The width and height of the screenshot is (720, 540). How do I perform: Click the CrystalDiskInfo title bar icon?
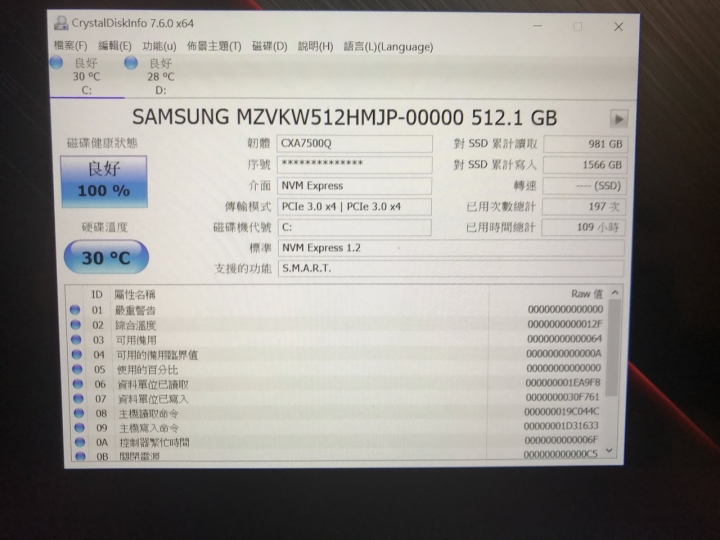pyautogui.click(x=61, y=23)
